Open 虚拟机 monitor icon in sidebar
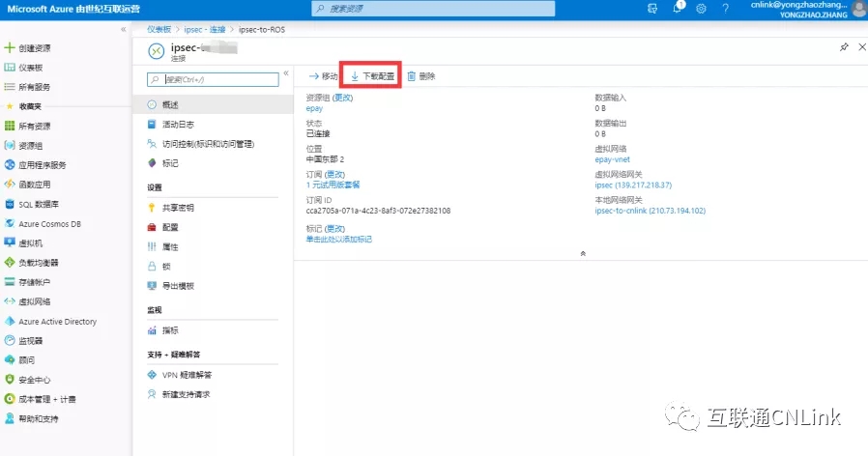 pos(10,242)
